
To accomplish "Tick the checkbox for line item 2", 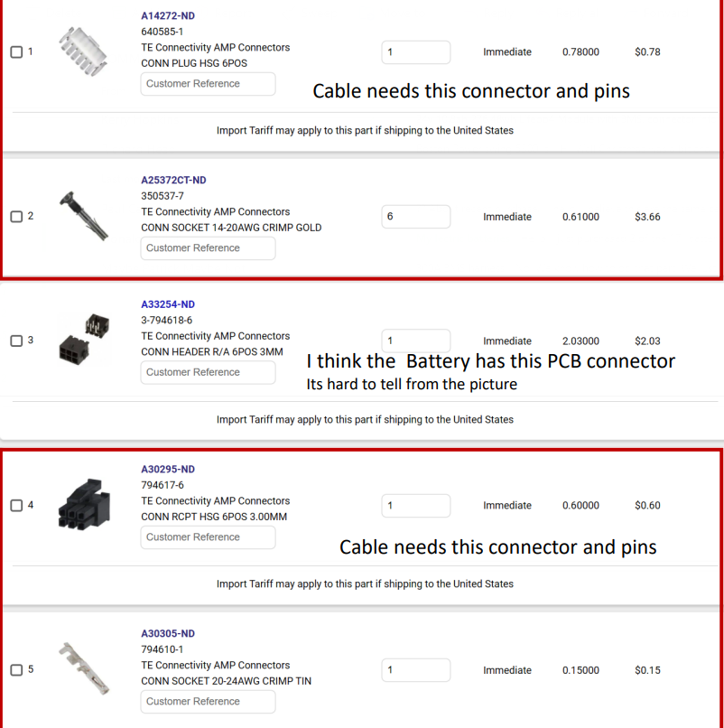I will pyautogui.click(x=16, y=217).
